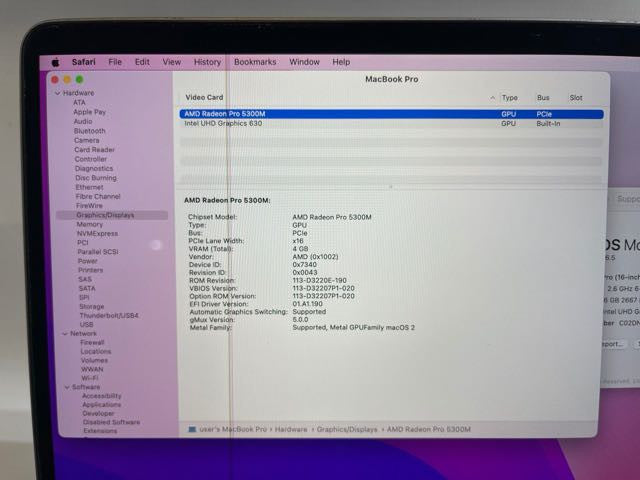Select NVMExpress in the sidebar
Image resolution: width=640 pixels, height=480 pixels.
click(98, 233)
